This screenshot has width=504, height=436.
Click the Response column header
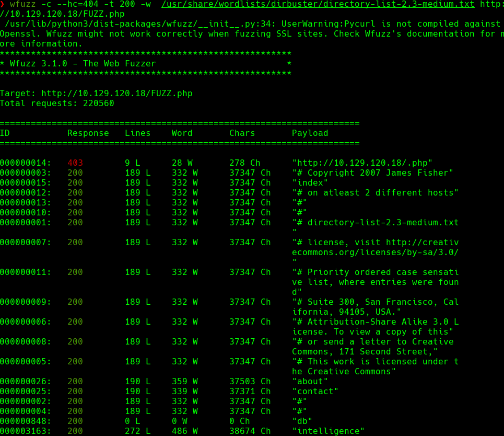(x=88, y=133)
